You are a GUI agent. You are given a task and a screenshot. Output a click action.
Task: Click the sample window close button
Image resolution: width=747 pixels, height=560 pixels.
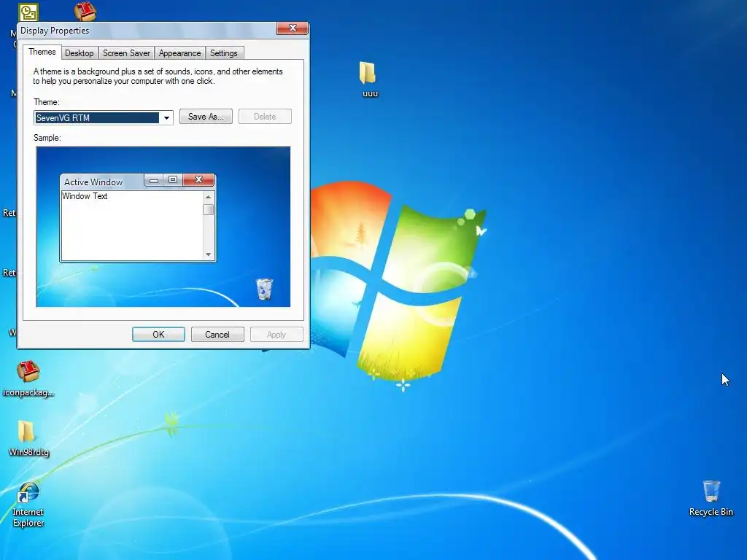point(198,179)
